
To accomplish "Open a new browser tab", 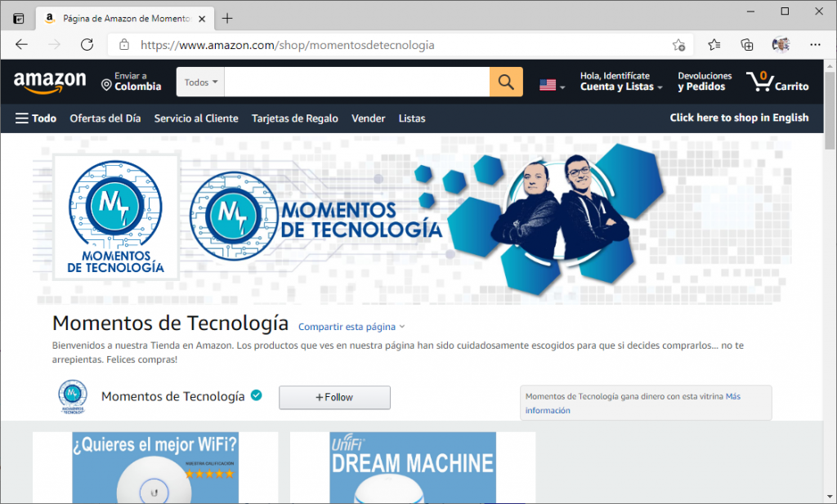I will pos(227,18).
